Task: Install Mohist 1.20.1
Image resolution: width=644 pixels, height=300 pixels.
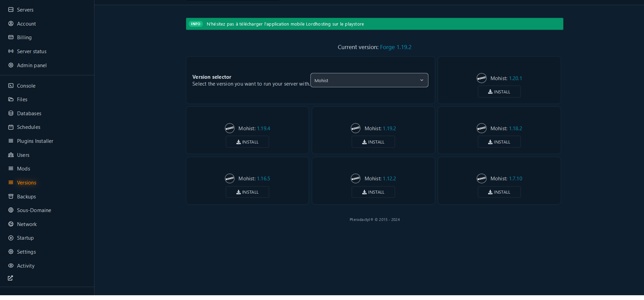Action: (499, 92)
